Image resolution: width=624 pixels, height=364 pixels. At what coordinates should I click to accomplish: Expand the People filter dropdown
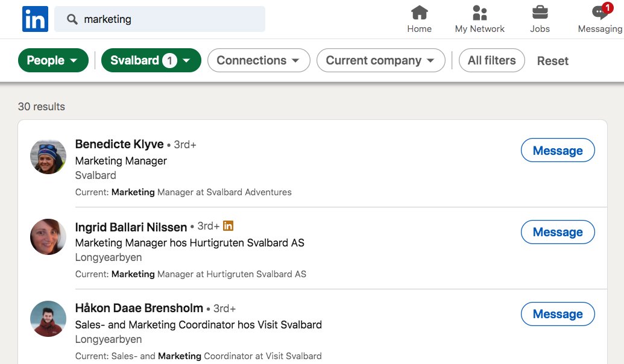(x=52, y=60)
